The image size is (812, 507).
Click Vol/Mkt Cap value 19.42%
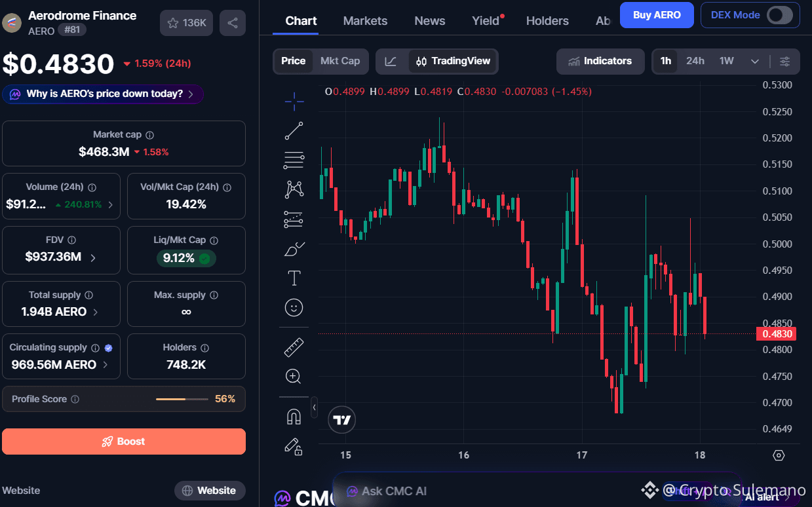186,204
